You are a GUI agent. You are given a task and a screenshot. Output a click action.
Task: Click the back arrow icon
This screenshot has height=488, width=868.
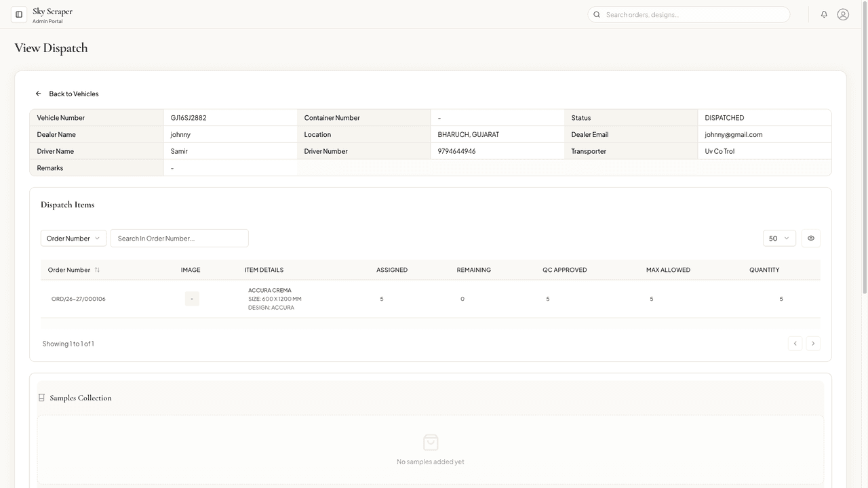coord(39,94)
